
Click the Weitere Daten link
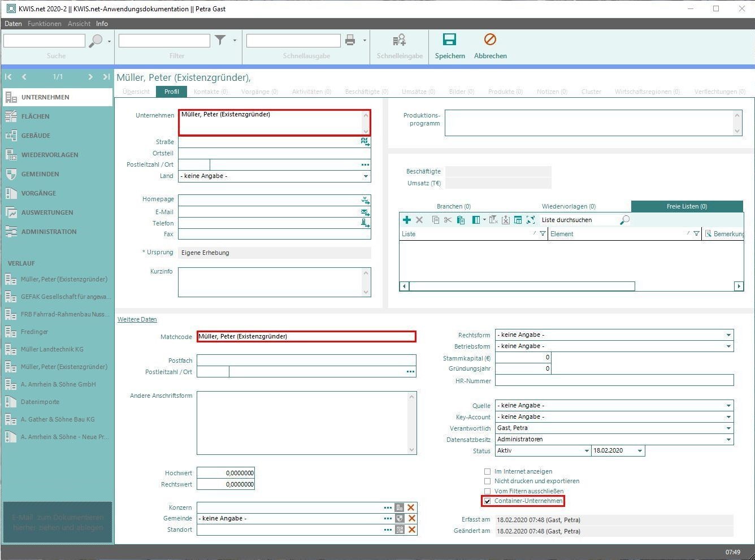(x=137, y=319)
